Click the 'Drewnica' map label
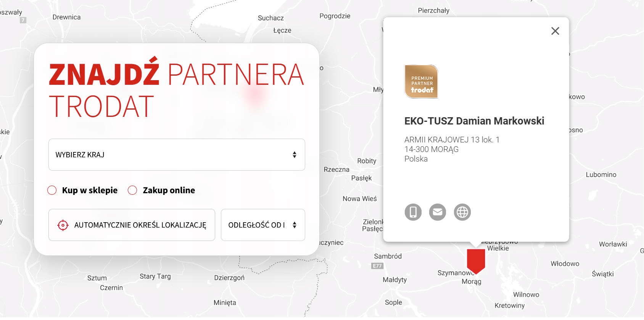The height and width of the screenshot is (320, 644). [66, 17]
